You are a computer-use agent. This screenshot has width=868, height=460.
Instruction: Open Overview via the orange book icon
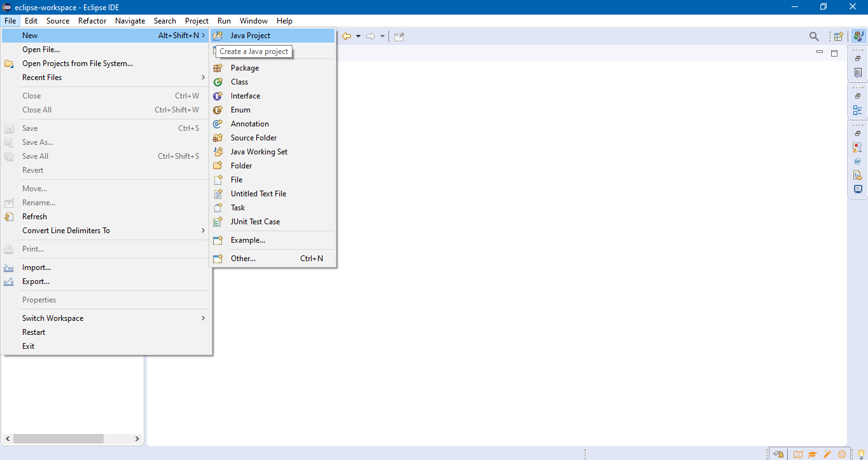798,454
